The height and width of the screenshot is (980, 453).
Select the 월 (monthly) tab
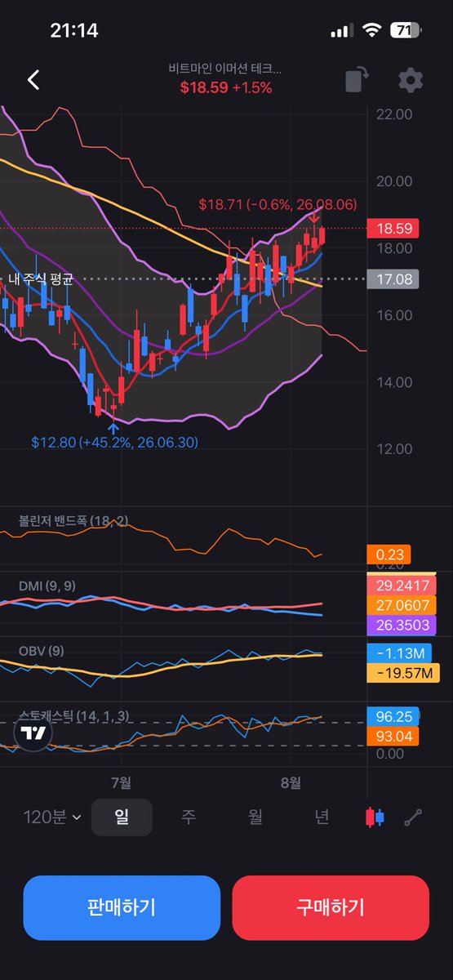[x=255, y=817]
